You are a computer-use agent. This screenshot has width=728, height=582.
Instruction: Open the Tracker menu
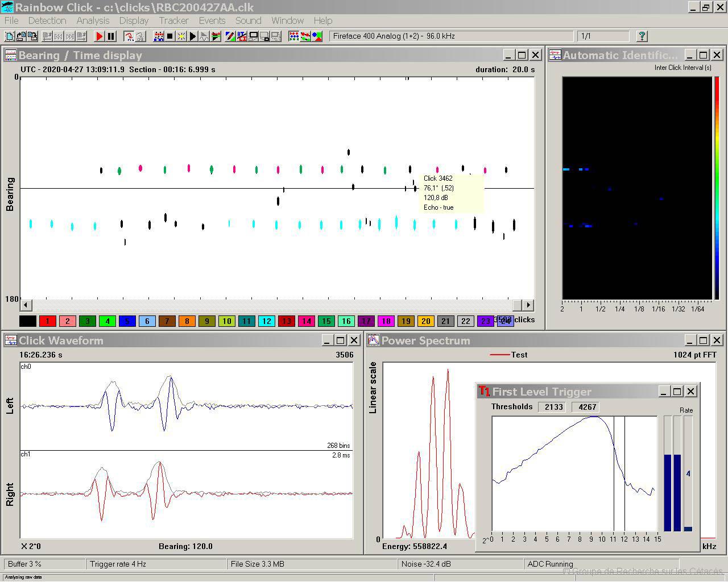tap(173, 20)
